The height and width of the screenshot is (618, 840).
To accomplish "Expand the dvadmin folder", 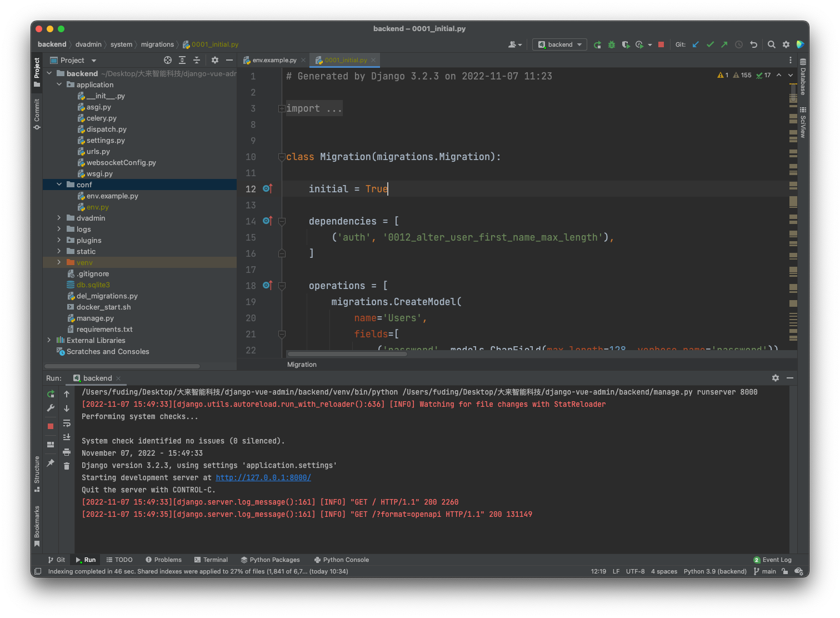I will [x=59, y=218].
